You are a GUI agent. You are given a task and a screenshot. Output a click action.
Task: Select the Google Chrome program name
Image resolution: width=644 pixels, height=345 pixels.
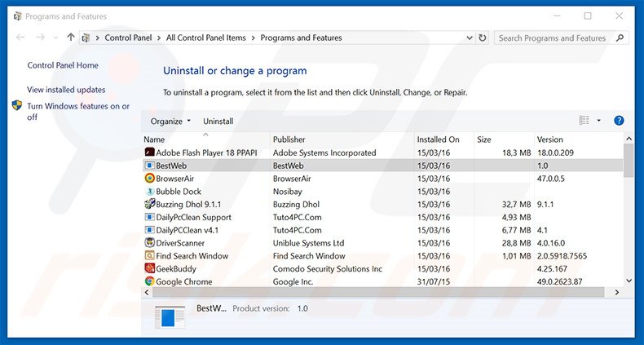[x=184, y=281]
